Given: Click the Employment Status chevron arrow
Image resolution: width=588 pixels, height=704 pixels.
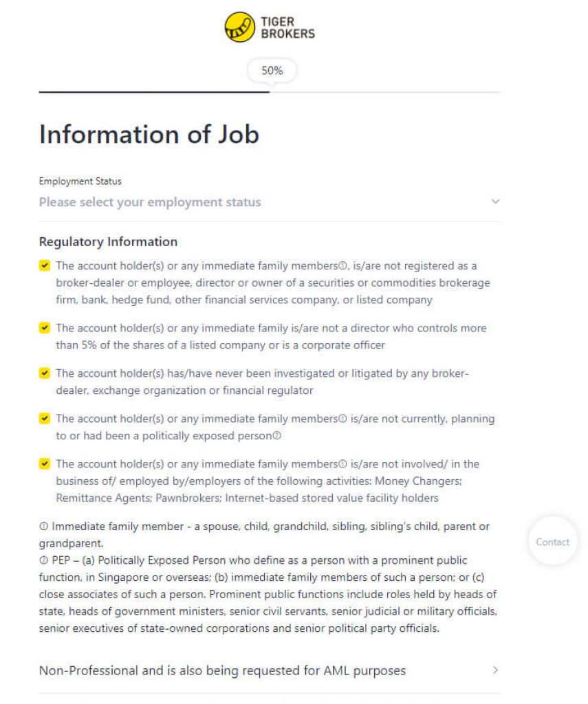Looking at the screenshot, I should coord(495,202).
